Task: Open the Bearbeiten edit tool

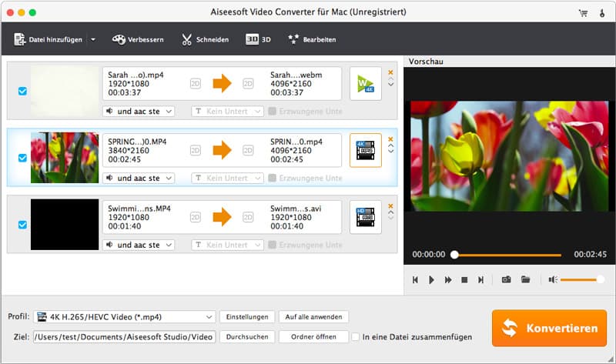Action: point(312,39)
